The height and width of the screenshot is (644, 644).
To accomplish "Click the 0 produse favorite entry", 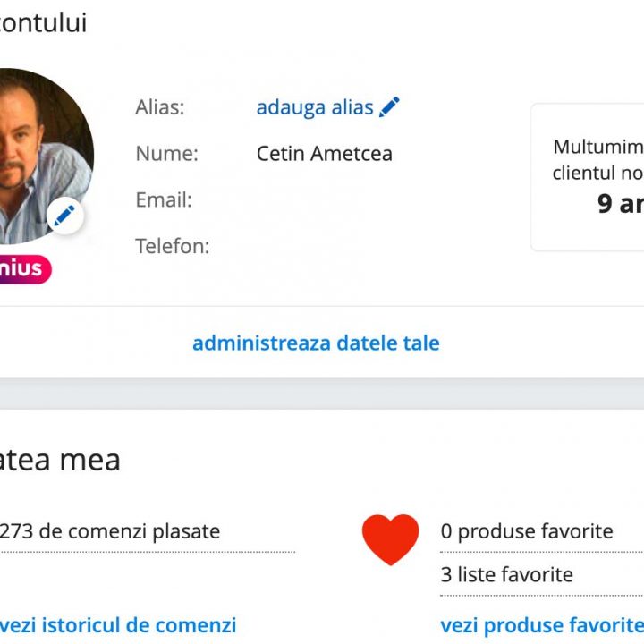I will pyautogui.click(x=527, y=531).
